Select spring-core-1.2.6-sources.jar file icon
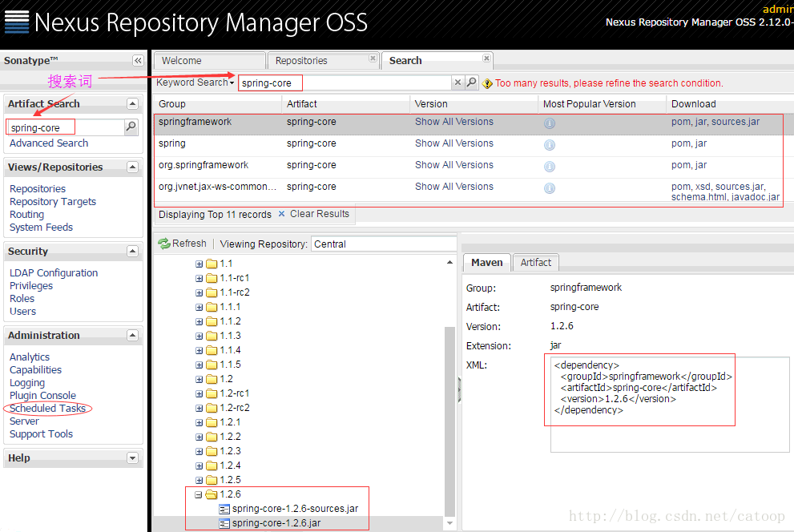The height and width of the screenshot is (532, 794). 224,509
